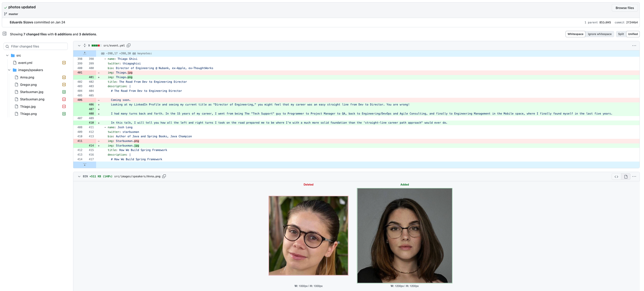Click the file icon beside event.yml
Viewport: 644px width, 291px height.
14,63
